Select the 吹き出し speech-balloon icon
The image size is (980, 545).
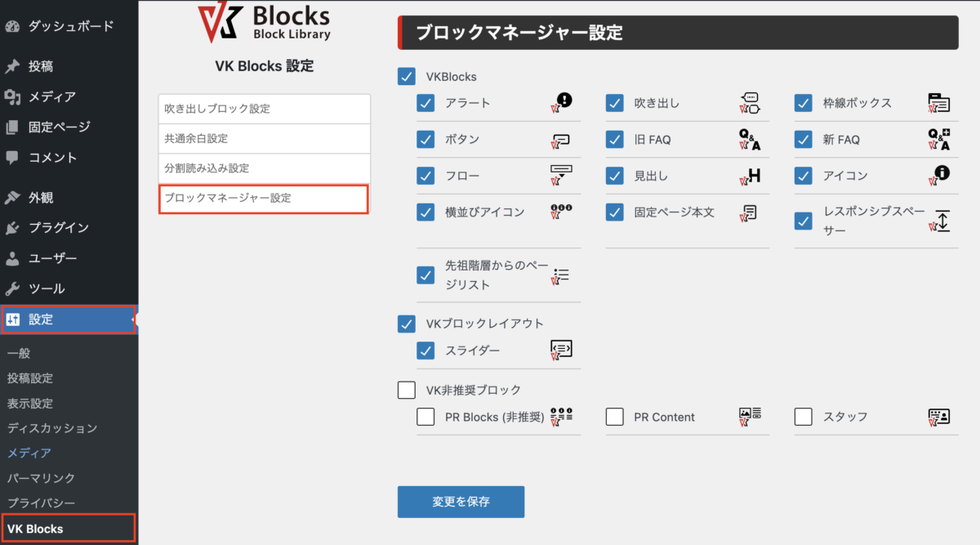click(x=750, y=103)
